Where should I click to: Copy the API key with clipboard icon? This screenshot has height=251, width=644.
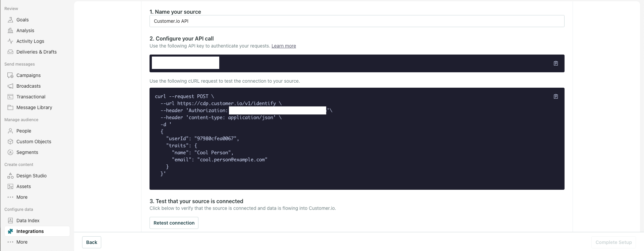pos(556,63)
